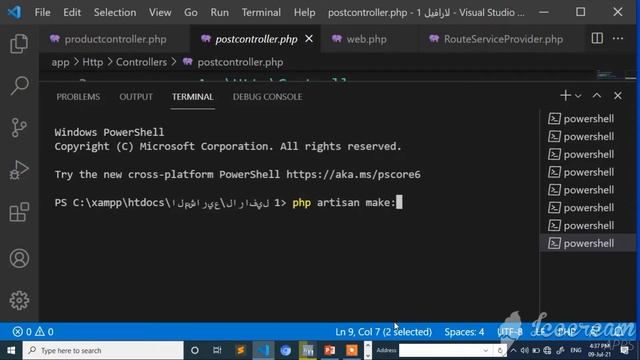Click the VS Code taskbar icon
The image size is (640, 360).
tap(263, 350)
